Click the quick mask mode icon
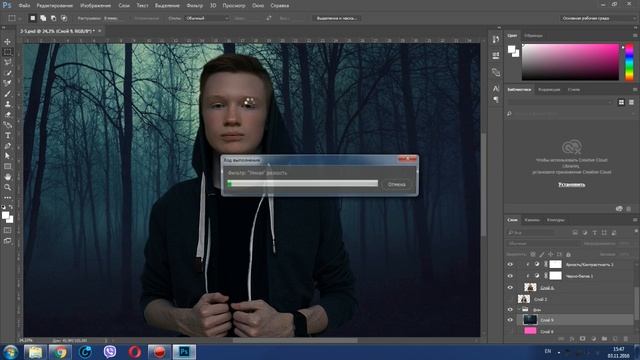The height and width of the screenshot is (360, 640). click(x=7, y=230)
